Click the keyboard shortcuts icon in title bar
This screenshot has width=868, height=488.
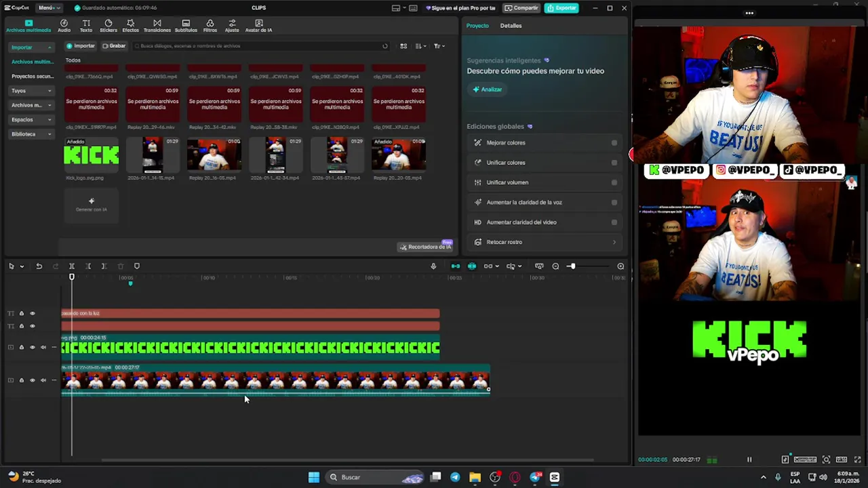(413, 8)
